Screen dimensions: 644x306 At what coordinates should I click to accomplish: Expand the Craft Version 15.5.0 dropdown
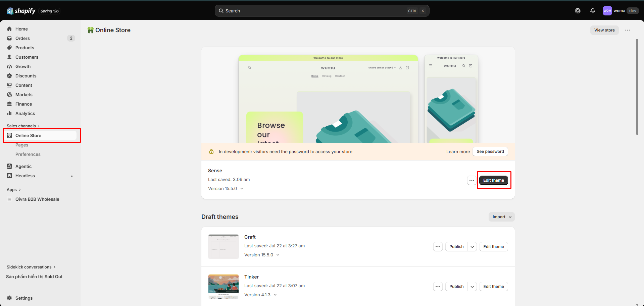tap(262, 255)
